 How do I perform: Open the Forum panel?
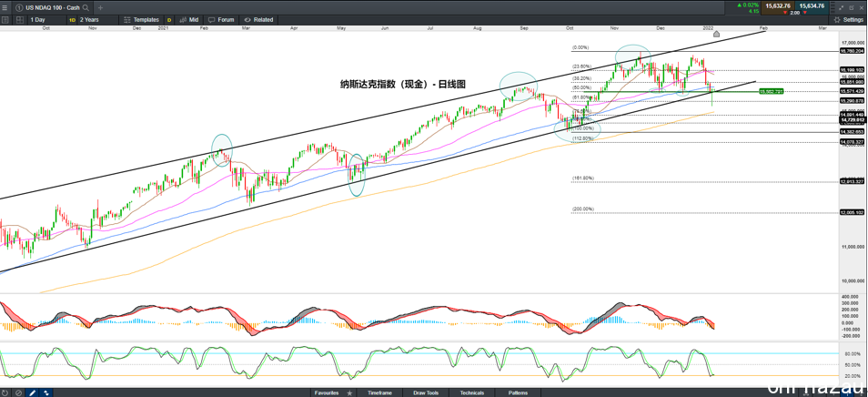221,19
